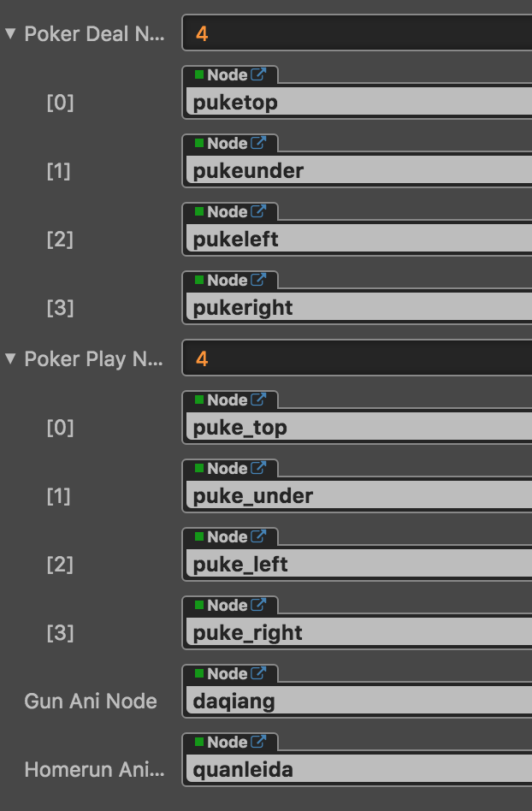Viewport: 532px width, 811px height.
Task: Select the puke_right node reference field
Action: point(359,633)
